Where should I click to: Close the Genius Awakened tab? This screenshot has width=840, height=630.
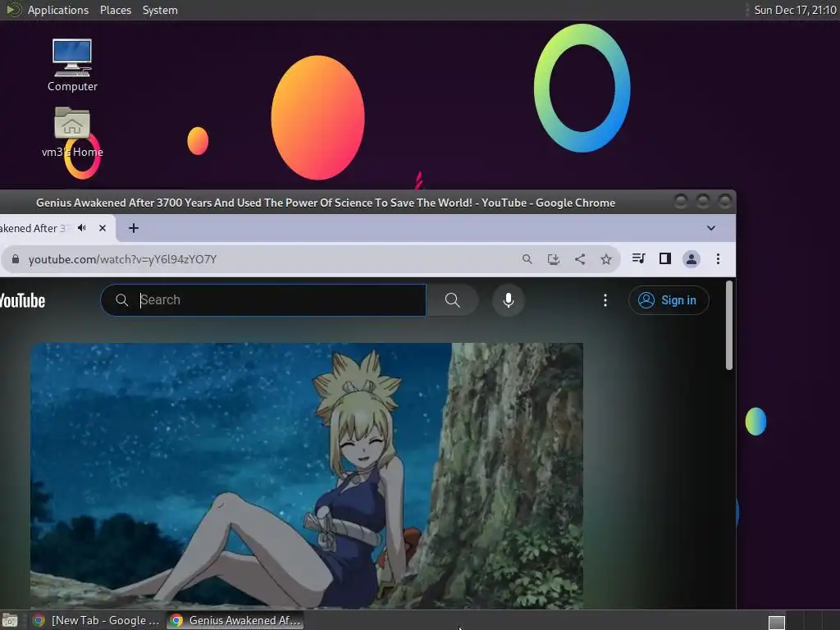tap(103, 228)
